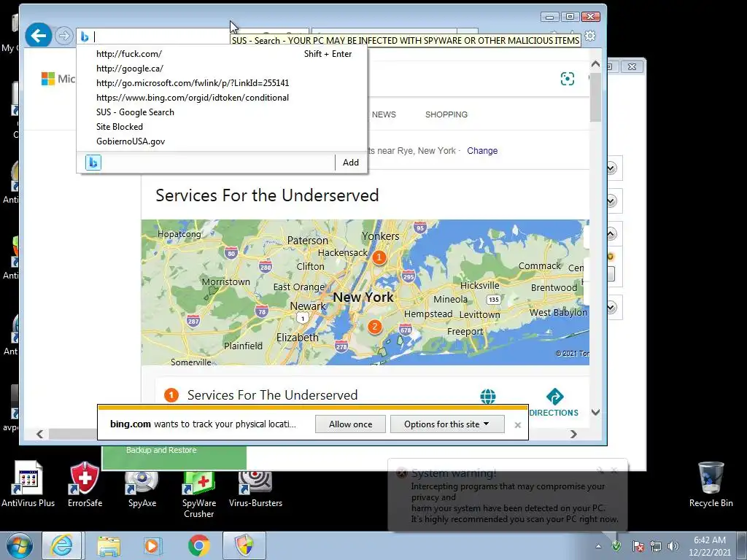Click Services For The Underserved result title

(273, 394)
